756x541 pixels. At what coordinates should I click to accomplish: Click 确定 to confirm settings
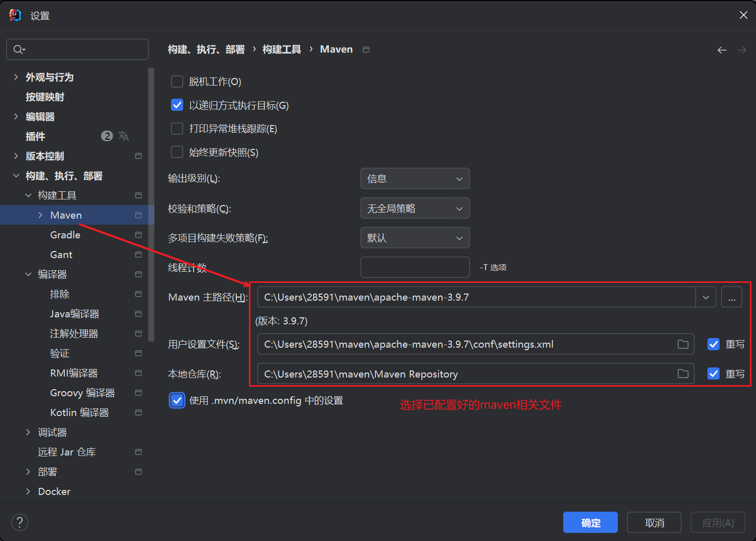coord(591,522)
